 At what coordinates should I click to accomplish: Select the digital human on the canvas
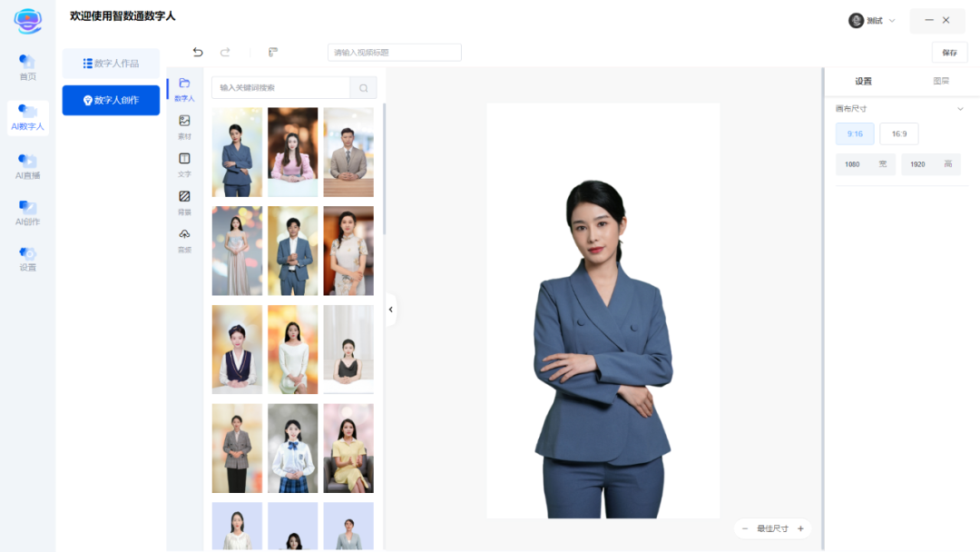click(603, 350)
